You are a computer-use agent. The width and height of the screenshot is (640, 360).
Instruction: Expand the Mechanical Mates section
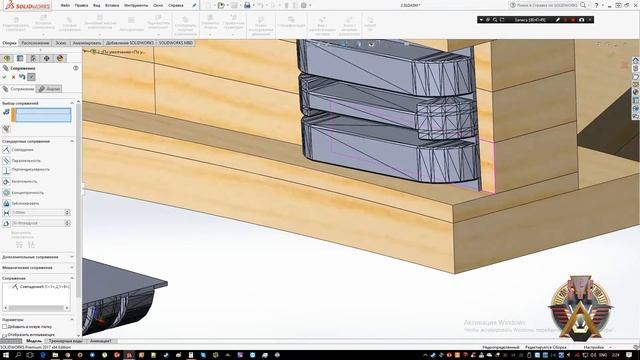pos(72,268)
